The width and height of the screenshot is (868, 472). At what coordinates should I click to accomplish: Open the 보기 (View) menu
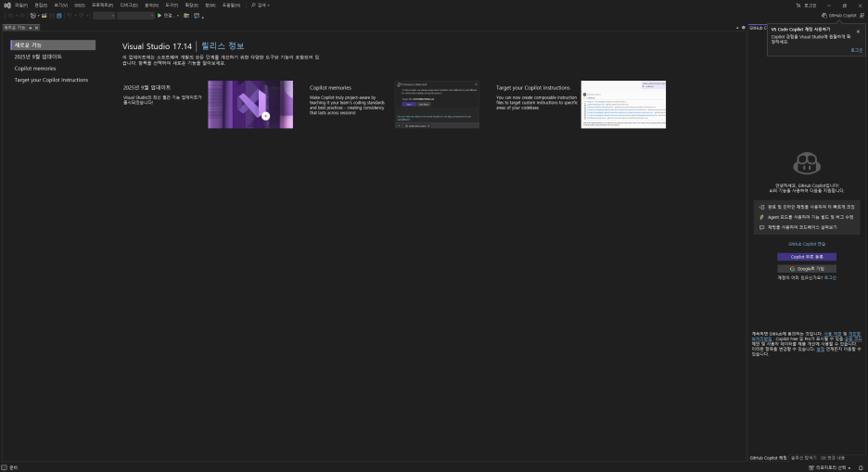(60, 5)
